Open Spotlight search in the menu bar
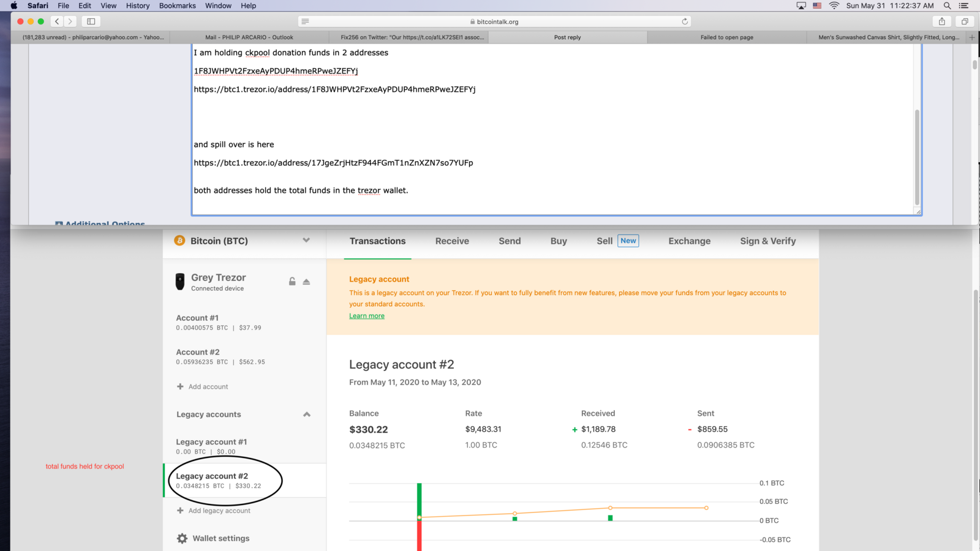This screenshot has height=551, width=980. pyautogui.click(x=947, y=6)
